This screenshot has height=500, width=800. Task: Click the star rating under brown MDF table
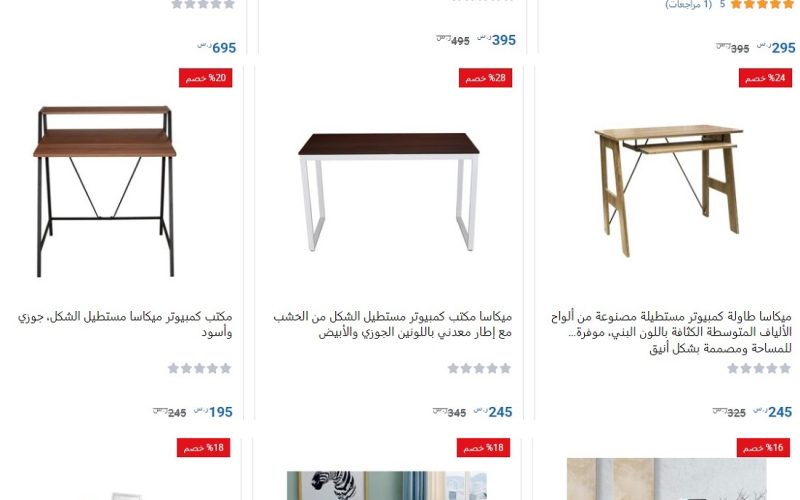point(759,368)
